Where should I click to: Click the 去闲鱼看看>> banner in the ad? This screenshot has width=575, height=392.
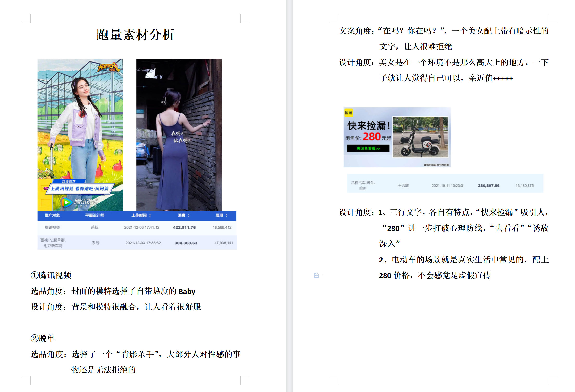pyautogui.click(x=368, y=149)
